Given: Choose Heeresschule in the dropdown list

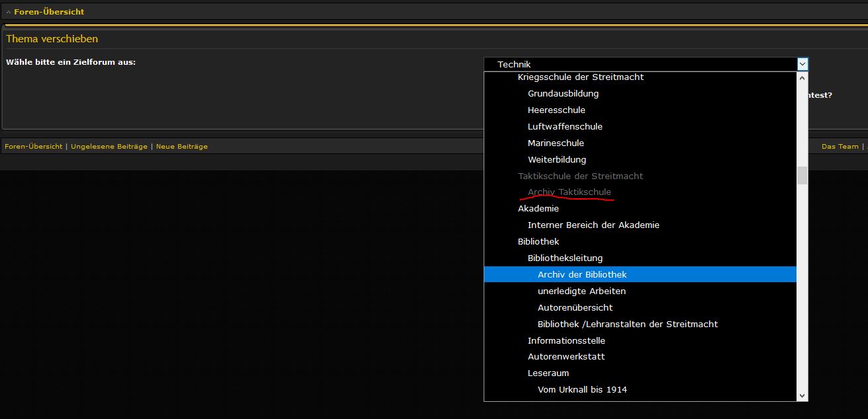Looking at the screenshot, I should pyautogui.click(x=556, y=110).
